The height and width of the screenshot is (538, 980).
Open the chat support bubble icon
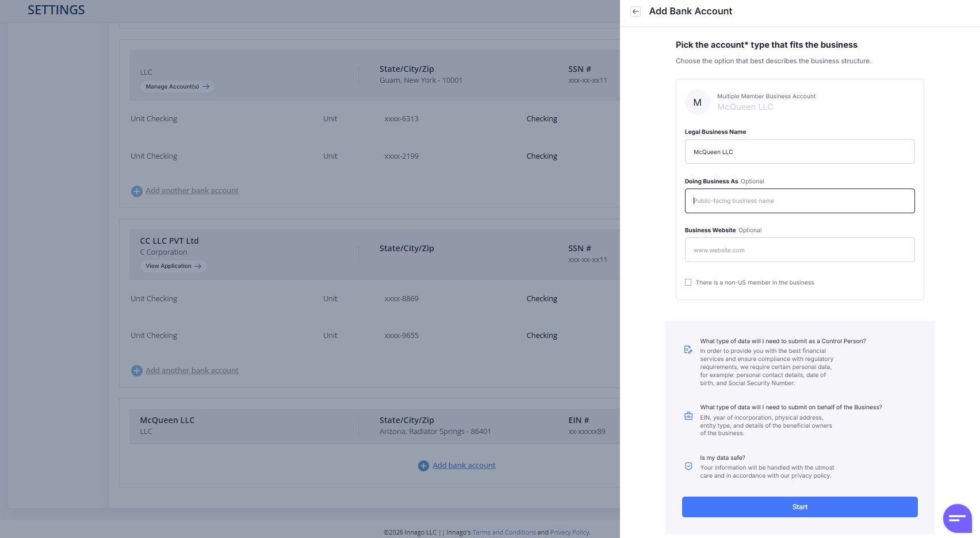957,518
